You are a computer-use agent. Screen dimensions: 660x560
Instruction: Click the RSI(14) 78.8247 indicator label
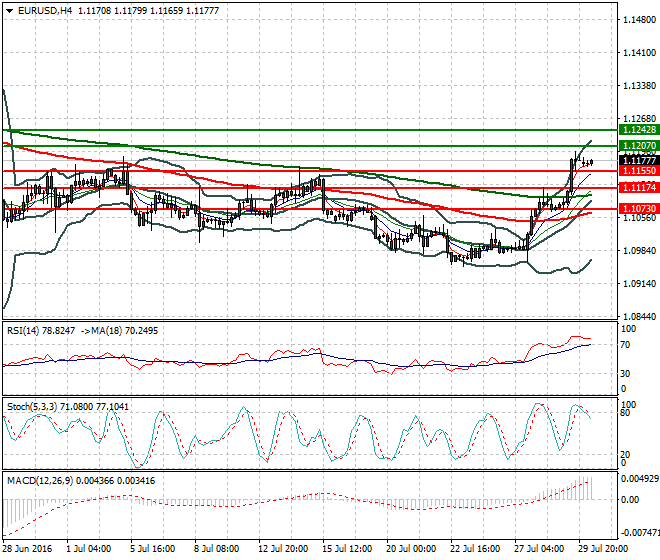41,331
